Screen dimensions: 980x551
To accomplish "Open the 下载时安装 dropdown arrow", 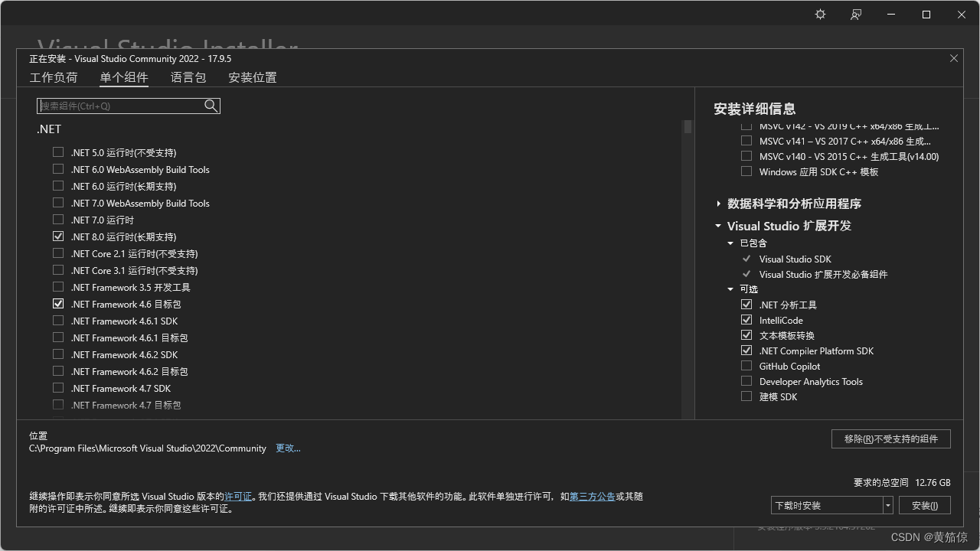I will pyautogui.click(x=888, y=505).
